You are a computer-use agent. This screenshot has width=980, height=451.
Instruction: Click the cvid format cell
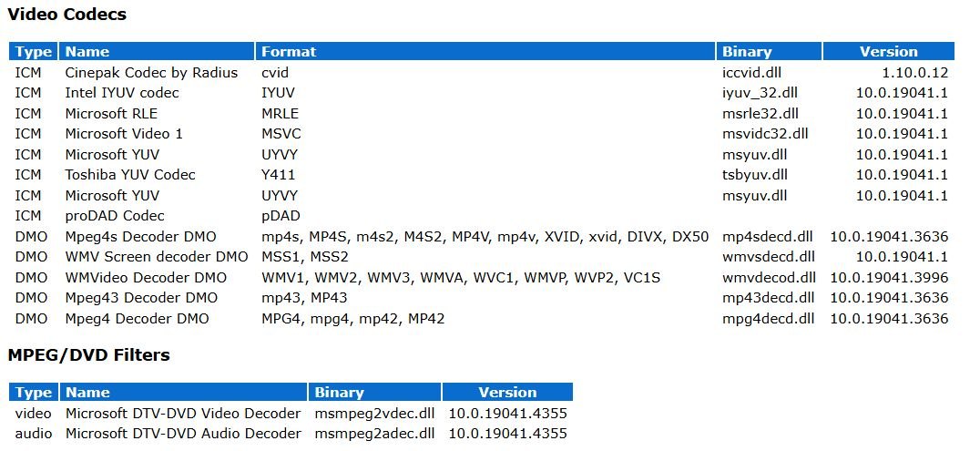(275, 73)
